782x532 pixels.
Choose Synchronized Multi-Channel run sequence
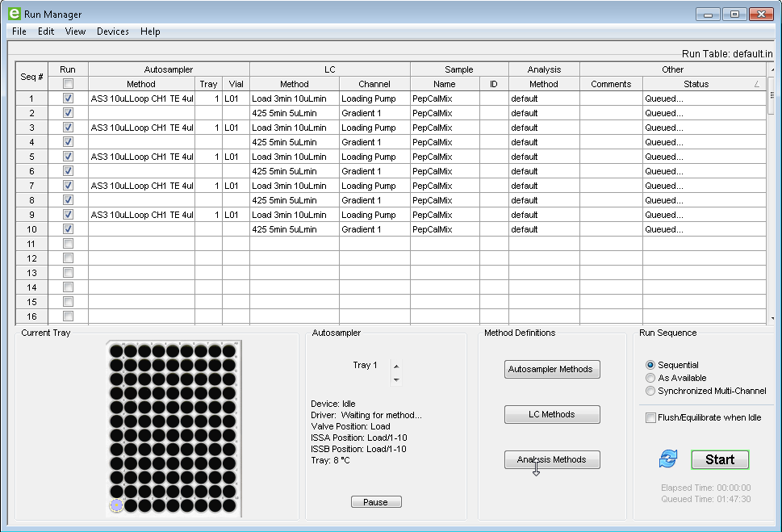tap(651, 391)
